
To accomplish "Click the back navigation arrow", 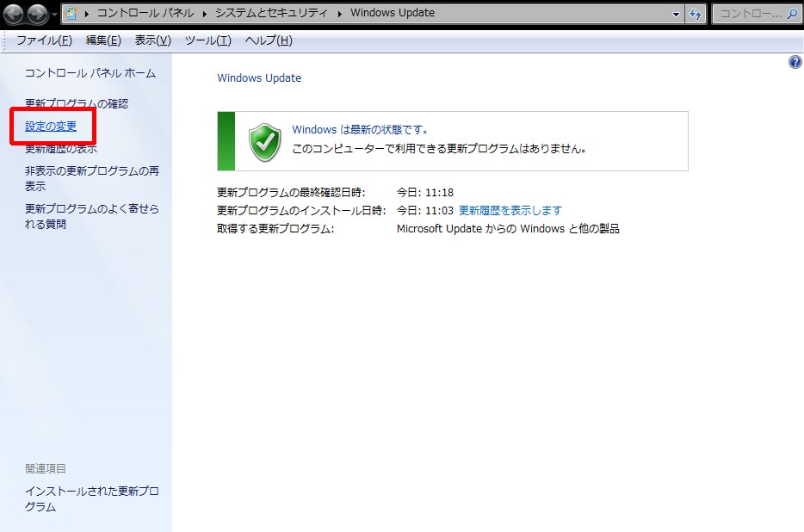I will coord(12,13).
